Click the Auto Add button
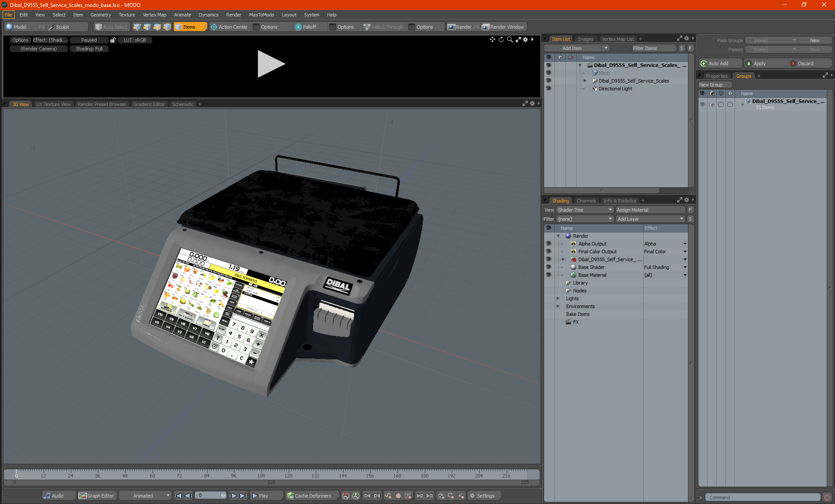Image resolution: width=835 pixels, height=504 pixels. 720,63
